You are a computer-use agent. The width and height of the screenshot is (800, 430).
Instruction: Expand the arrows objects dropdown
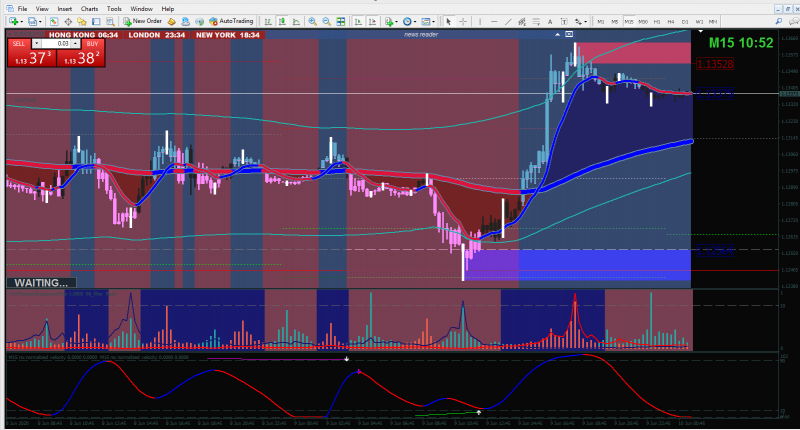[x=586, y=21]
